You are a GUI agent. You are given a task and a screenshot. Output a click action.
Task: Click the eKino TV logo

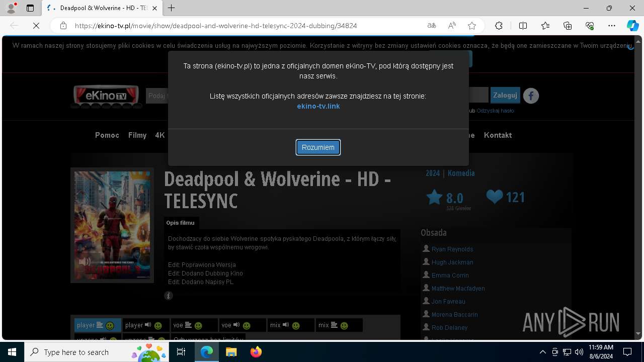(x=106, y=96)
